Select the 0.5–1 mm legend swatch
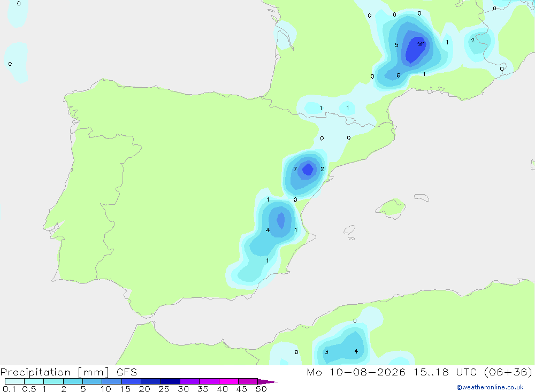The image size is (535, 392). [34, 381]
